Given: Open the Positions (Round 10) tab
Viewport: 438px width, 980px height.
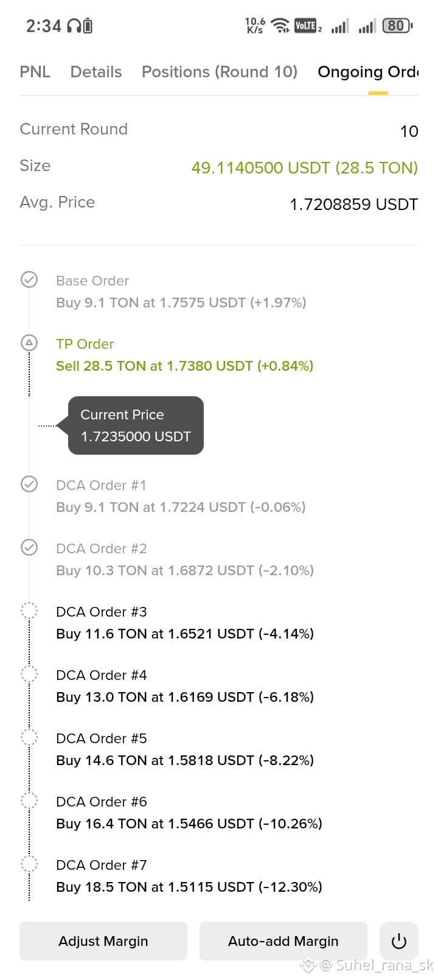Looking at the screenshot, I should tap(220, 72).
